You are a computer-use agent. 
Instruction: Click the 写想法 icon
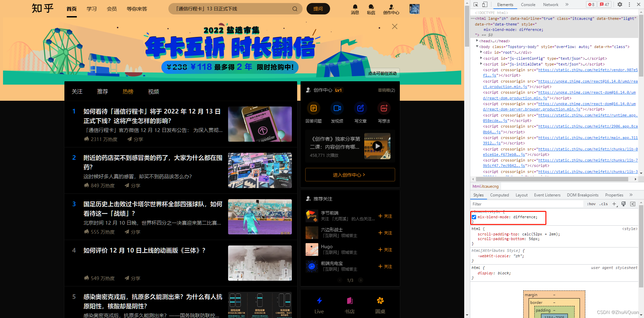click(x=384, y=108)
